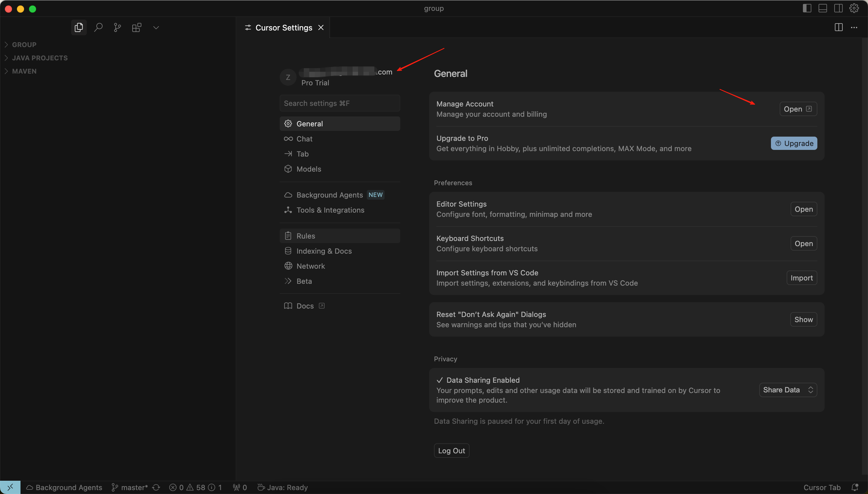868x494 pixels.
Task: Select Tab in settings navigation
Action: point(340,154)
